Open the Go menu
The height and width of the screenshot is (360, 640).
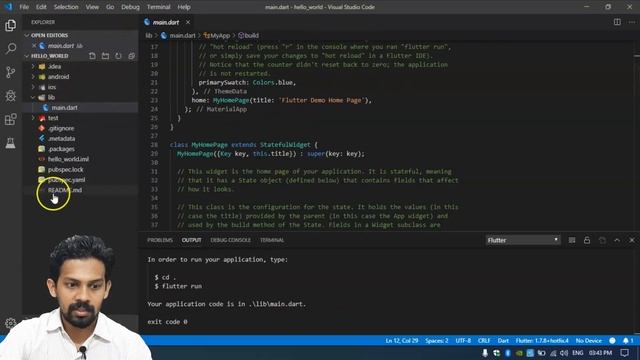[x=110, y=7]
